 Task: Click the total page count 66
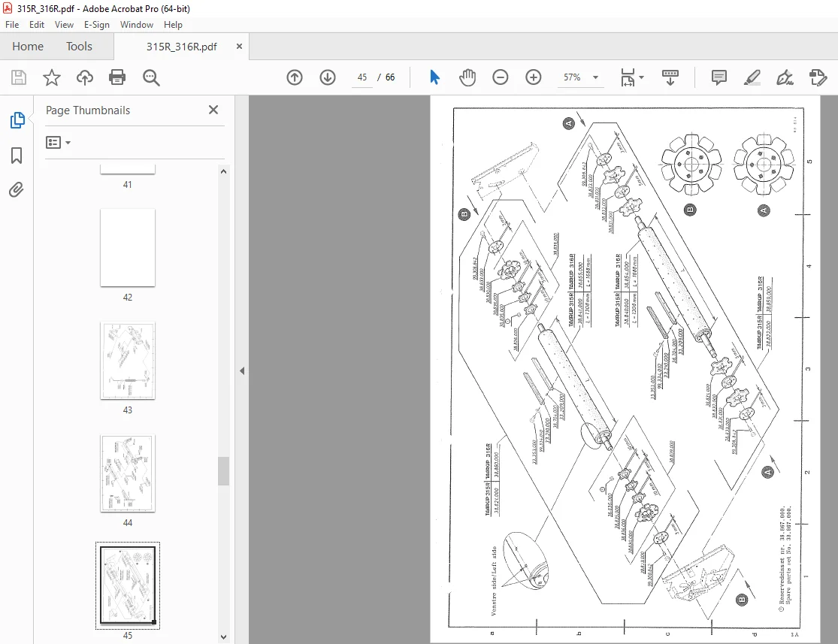390,77
